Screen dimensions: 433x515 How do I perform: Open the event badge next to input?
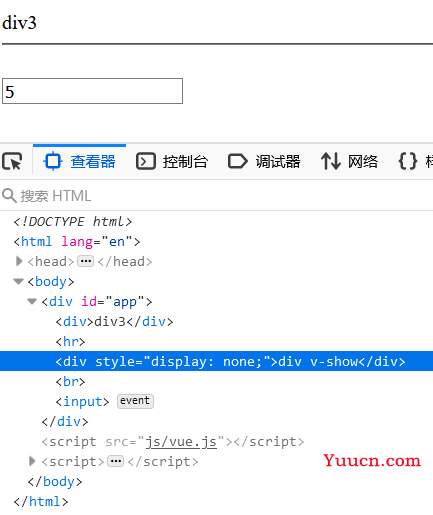pos(135,401)
